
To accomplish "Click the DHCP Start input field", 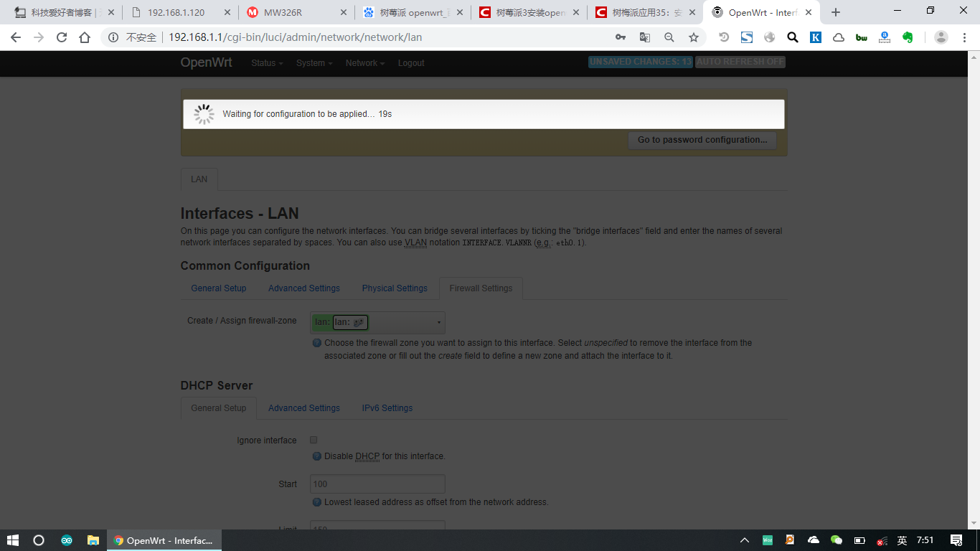I will click(x=377, y=484).
